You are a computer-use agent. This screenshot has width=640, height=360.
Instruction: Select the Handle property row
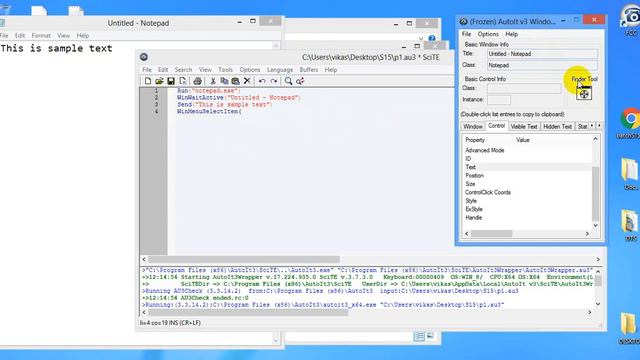pos(527,218)
